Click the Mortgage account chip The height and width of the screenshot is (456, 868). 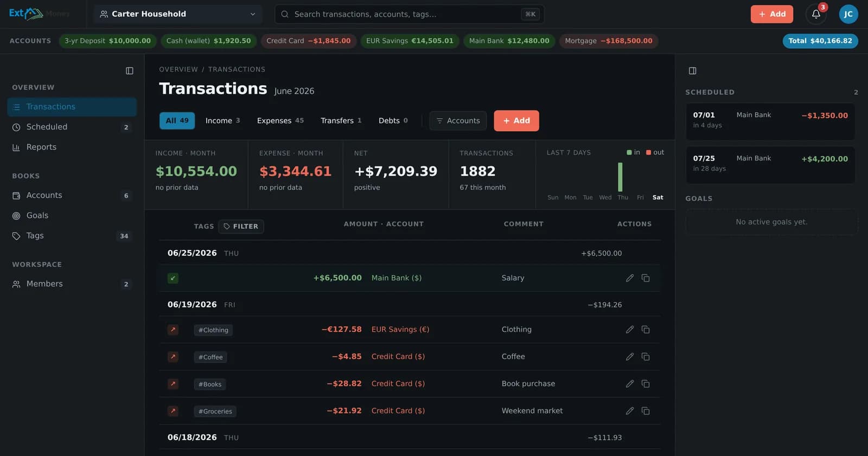tap(609, 41)
